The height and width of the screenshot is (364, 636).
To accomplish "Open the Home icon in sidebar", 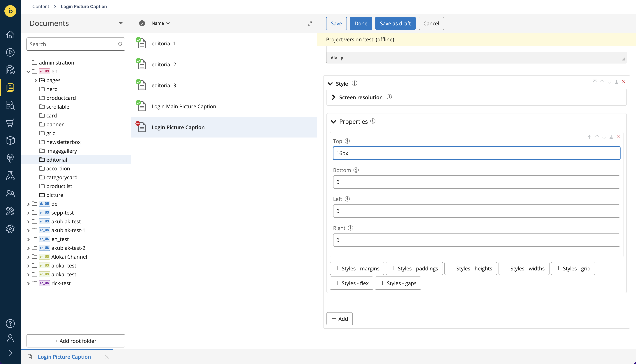I will pyautogui.click(x=10, y=35).
